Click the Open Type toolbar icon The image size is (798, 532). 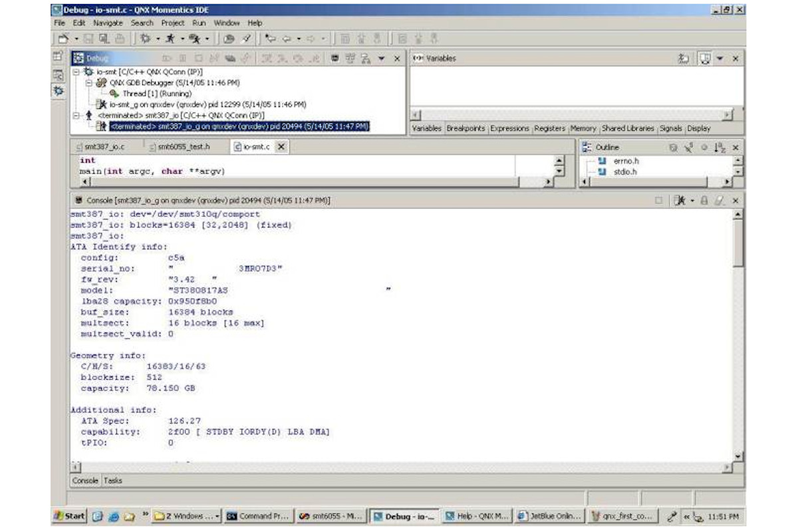229,39
